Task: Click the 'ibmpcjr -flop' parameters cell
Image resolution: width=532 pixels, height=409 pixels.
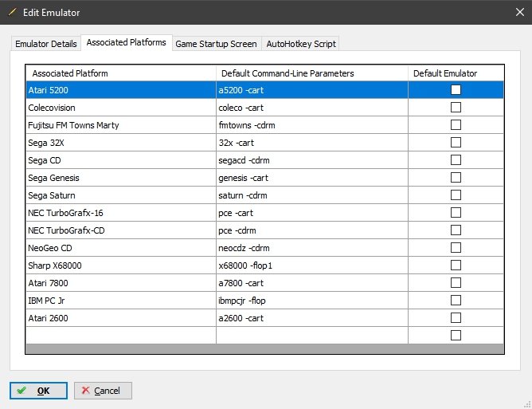Action: point(312,301)
